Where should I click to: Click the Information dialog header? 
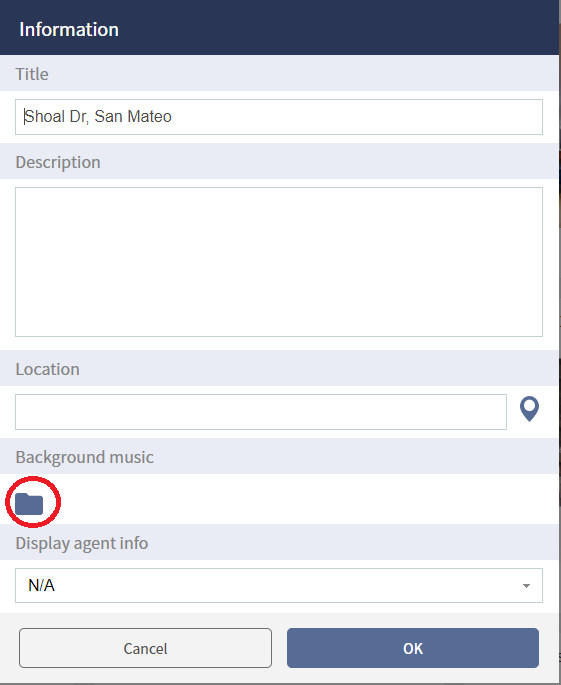click(x=280, y=28)
